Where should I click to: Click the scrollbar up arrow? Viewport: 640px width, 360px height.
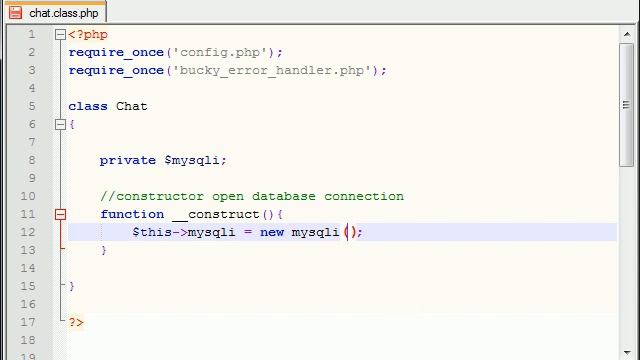pyautogui.click(x=627, y=34)
